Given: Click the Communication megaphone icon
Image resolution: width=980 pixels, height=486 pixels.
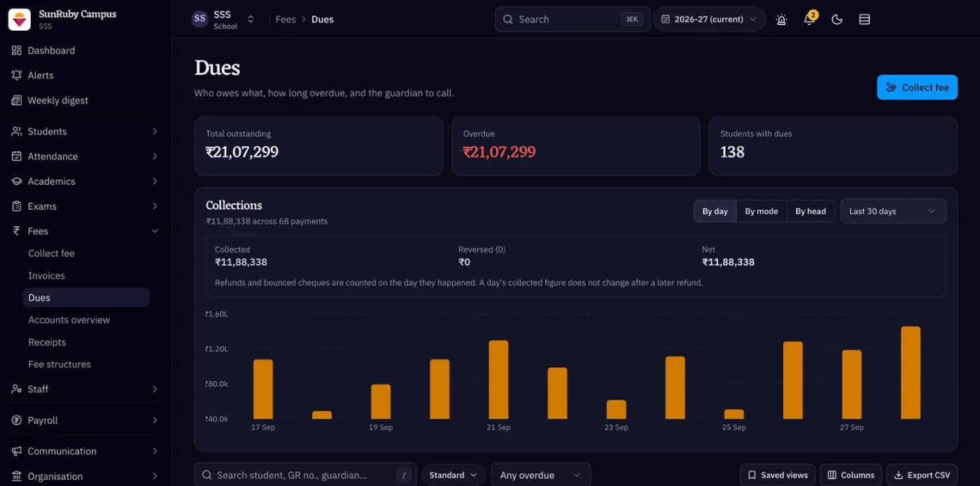Looking at the screenshot, I should click(x=17, y=451).
